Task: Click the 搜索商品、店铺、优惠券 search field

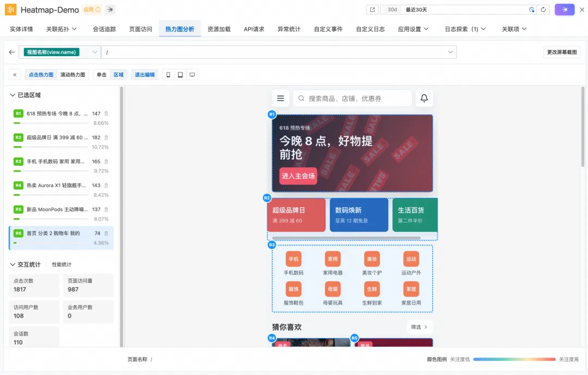Action: point(352,98)
